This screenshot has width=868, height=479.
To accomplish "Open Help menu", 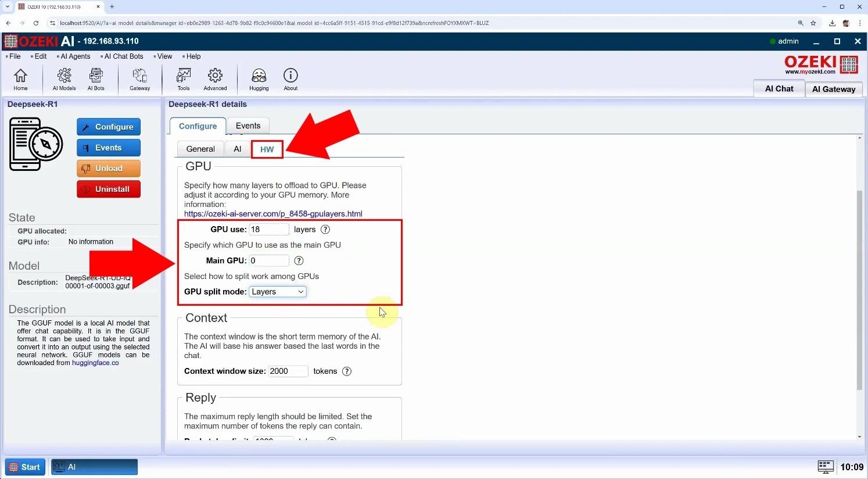I will coord(193,56).
